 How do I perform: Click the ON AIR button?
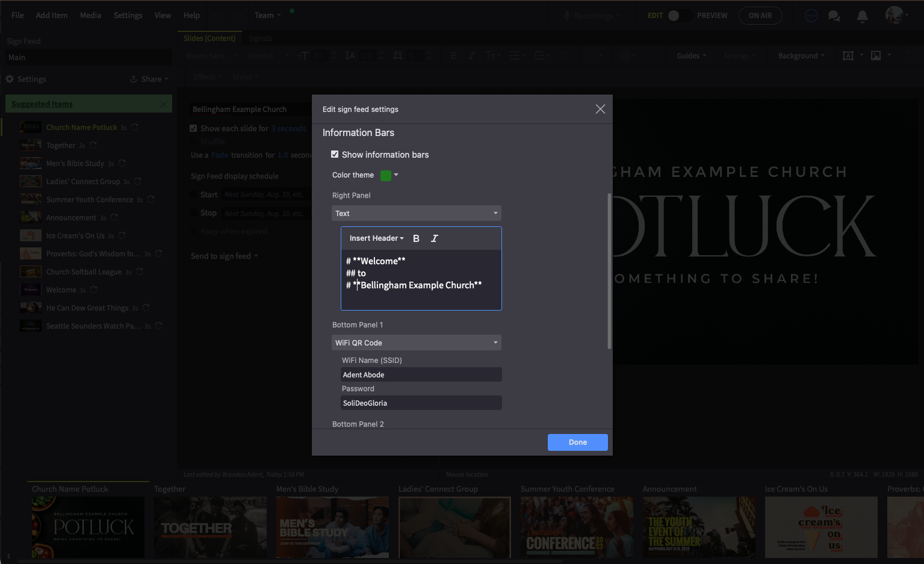click(760, 16)
